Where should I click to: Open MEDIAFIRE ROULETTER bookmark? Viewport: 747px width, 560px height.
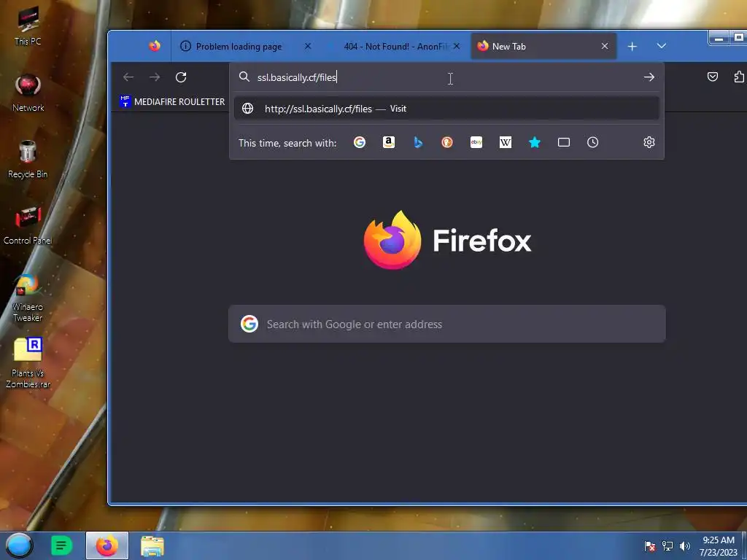pyautogui.click(x=172, y=101)
